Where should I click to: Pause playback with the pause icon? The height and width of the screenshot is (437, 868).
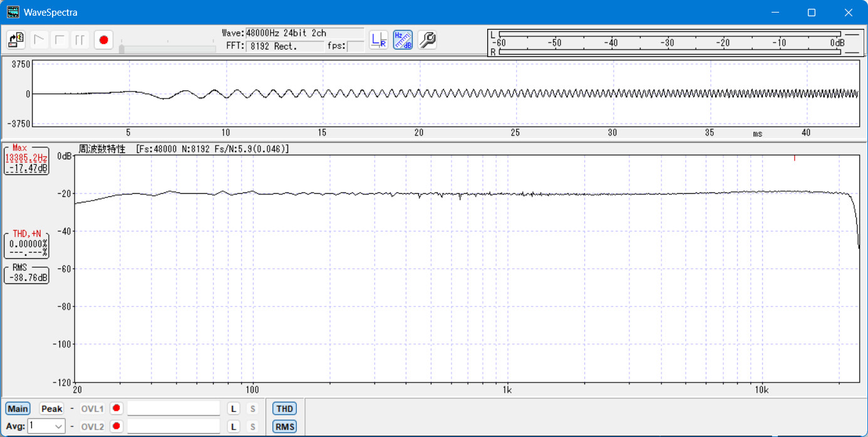(x=80, y=40)
